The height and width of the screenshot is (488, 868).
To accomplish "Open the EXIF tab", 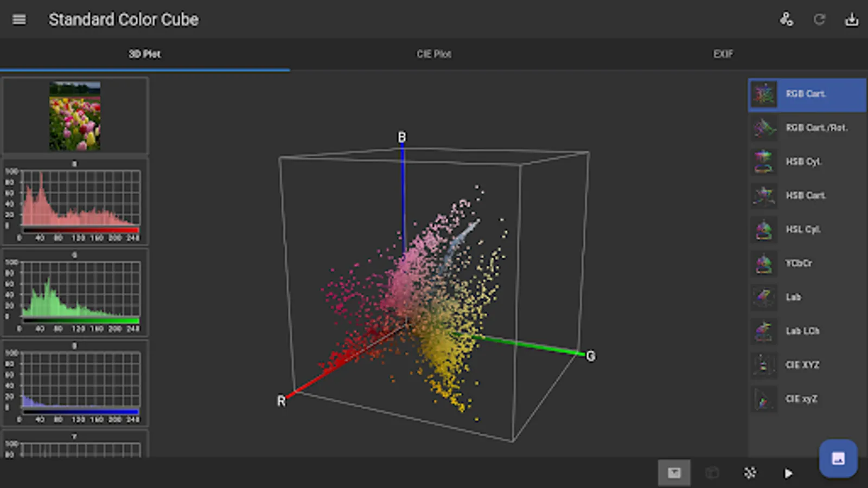I will pos(723,54).
